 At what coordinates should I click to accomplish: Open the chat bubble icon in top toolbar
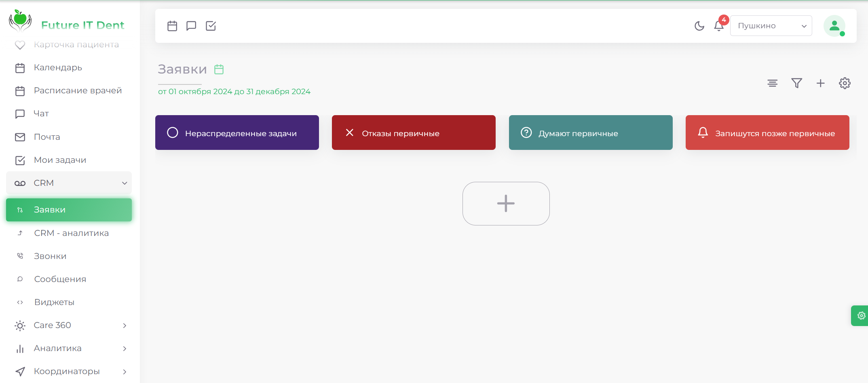[x=191, y=26]
